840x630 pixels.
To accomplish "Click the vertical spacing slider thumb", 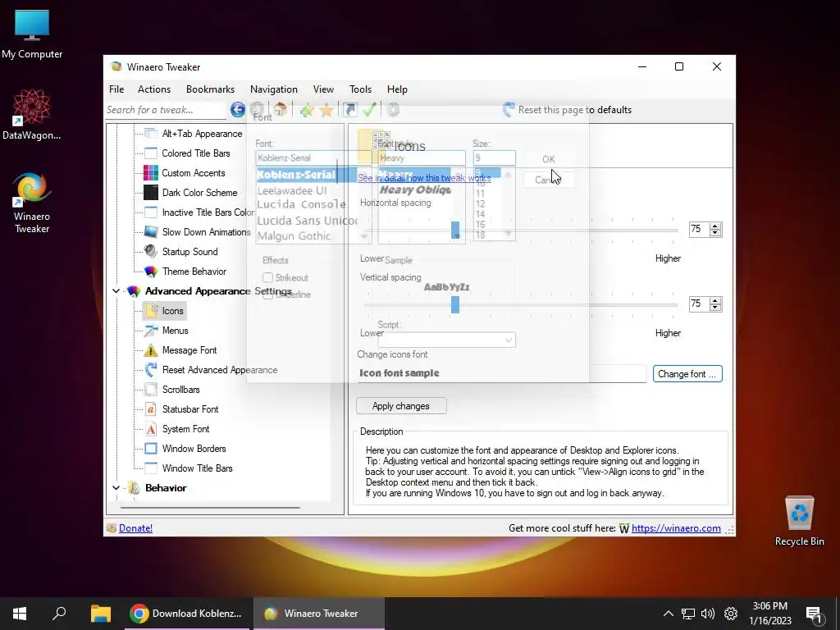I will click(x=454, y=304).
